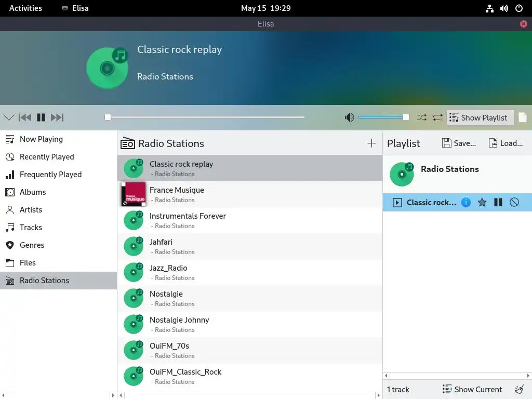532x399 pixels.
Task: Click sidebar horizontal scrollbar right arrow
Action: click(113, 395)
